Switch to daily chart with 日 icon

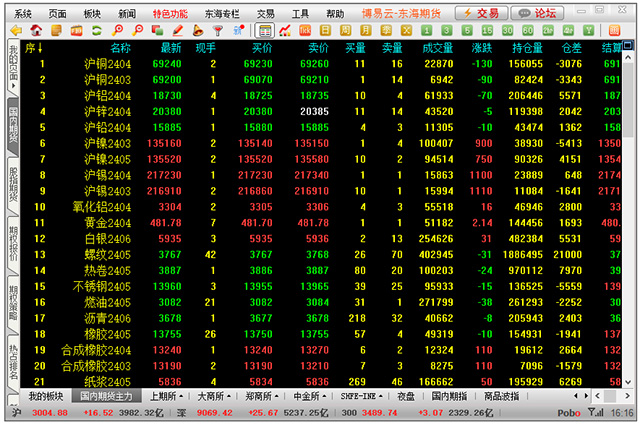325,30
